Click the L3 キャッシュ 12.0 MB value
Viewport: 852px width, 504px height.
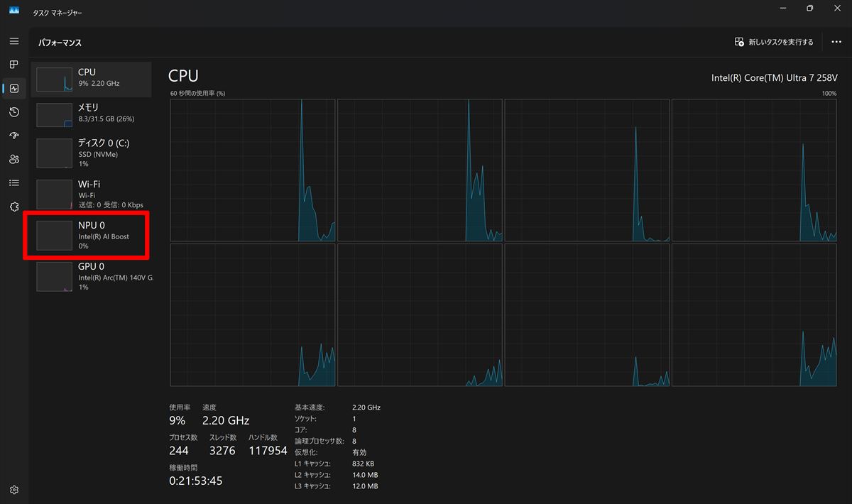[x=365, y=486]
